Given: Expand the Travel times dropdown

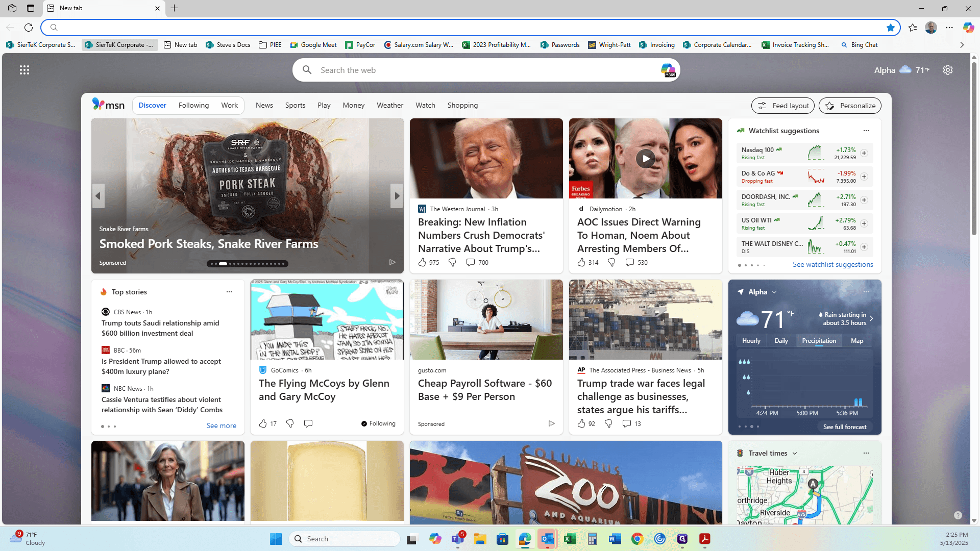Looking at the screenshot, I should coord(795,453).
